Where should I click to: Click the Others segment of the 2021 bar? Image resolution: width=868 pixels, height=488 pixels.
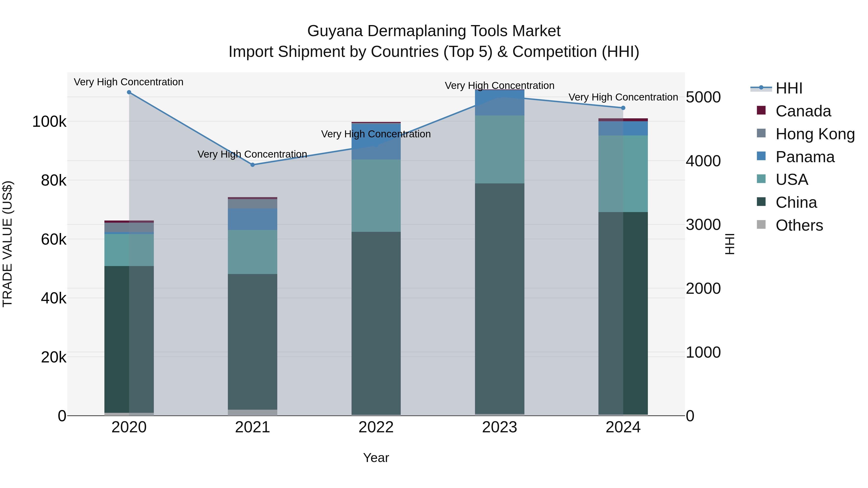pos(253,413)
